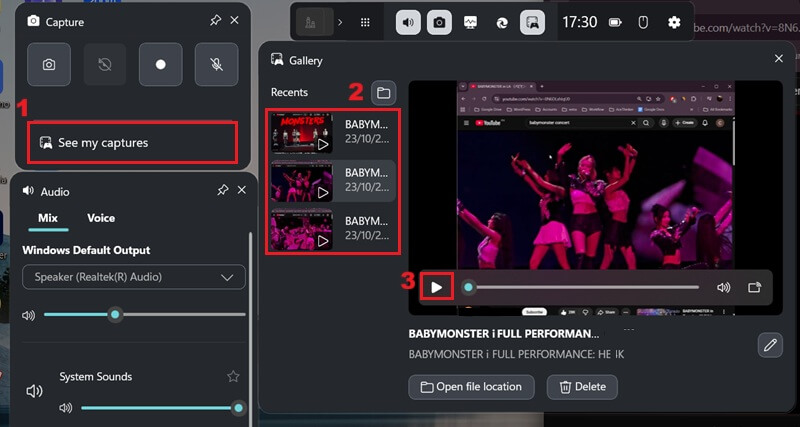Close the Capture widget

[234, 20]
